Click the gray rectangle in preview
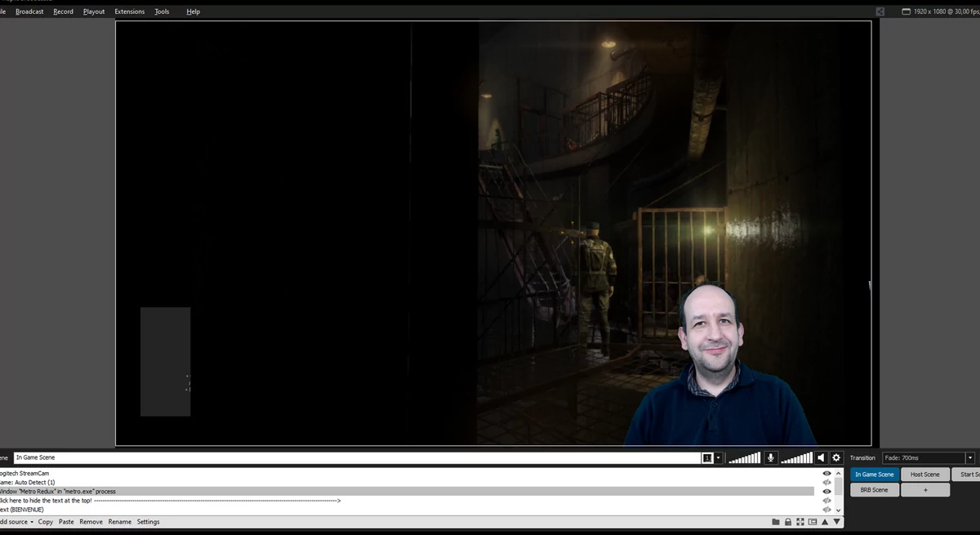This screenshot has width=980, height=535. coord(165,362)
